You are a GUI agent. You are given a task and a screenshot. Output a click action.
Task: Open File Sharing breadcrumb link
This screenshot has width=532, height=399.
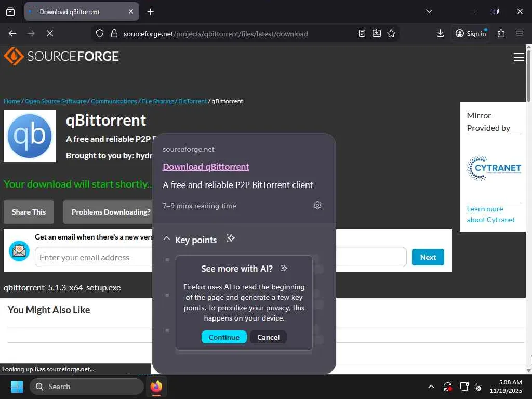click(157, 101)
